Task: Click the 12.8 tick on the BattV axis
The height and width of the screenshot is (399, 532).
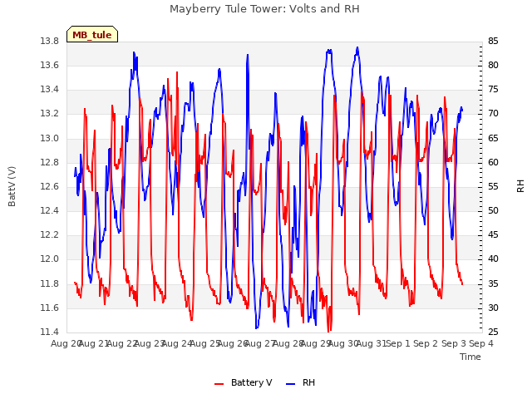Action: (x=50, y=163)
